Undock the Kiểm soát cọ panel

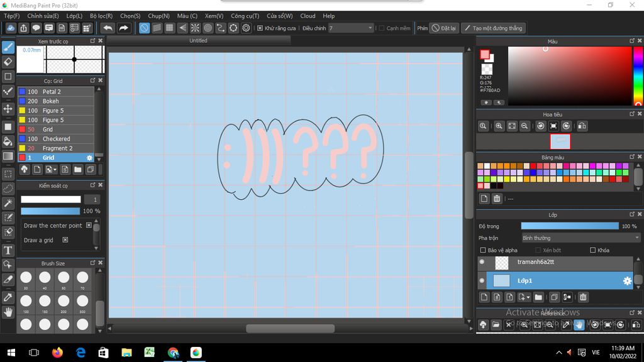click(92, 185)
